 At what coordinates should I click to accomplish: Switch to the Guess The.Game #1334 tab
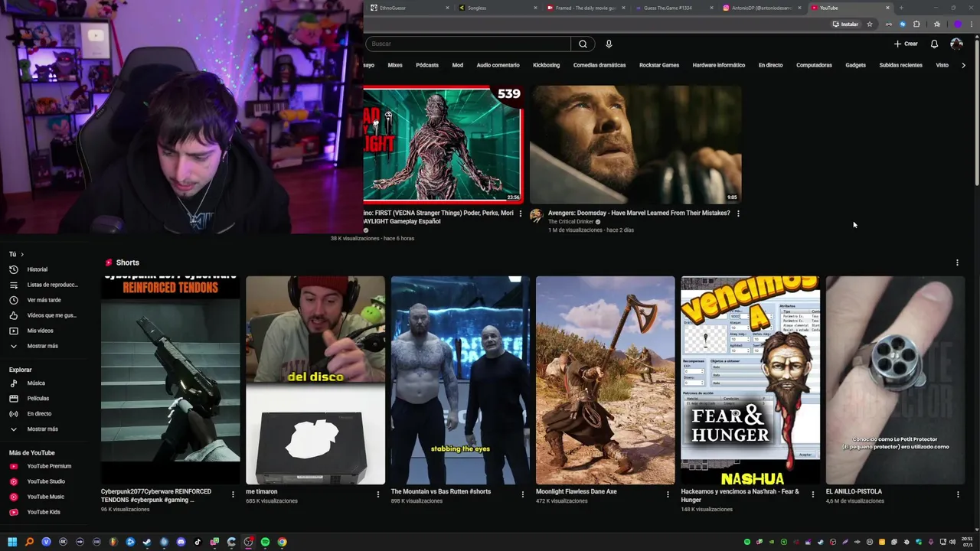(675, 8)
